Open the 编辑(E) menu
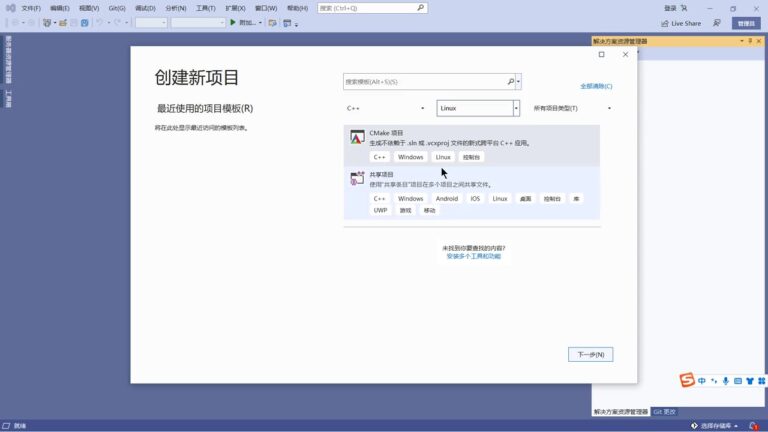 click(60, 8)
